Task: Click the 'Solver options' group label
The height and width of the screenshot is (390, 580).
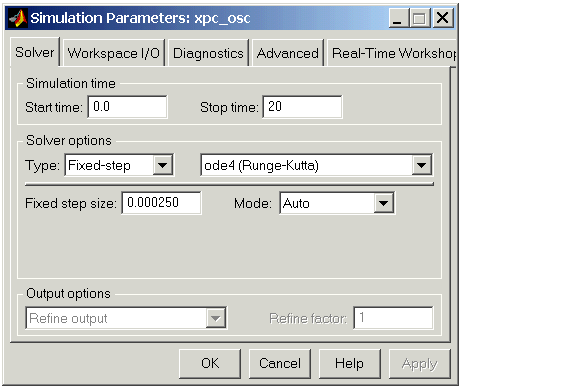Action: point(69,141)
